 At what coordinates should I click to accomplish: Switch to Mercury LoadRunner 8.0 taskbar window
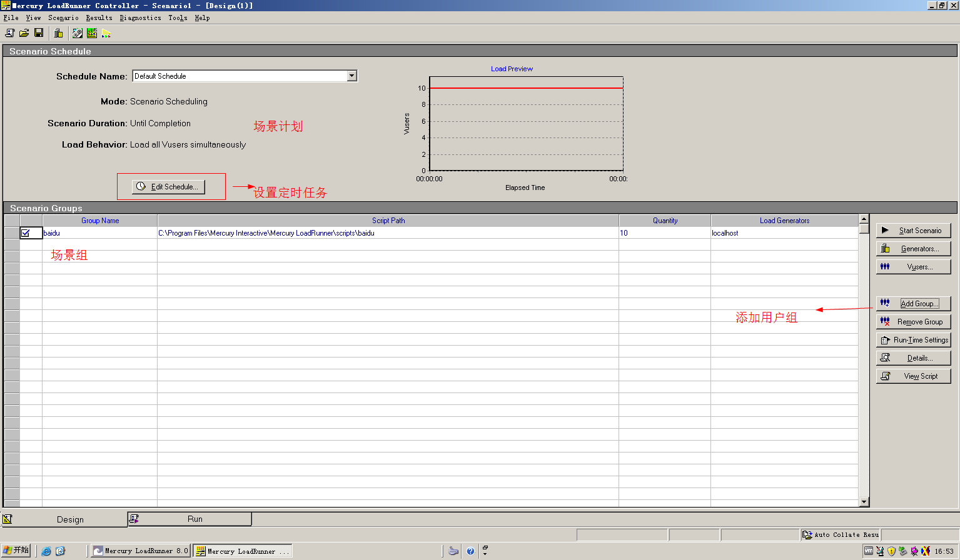(141, 551)
